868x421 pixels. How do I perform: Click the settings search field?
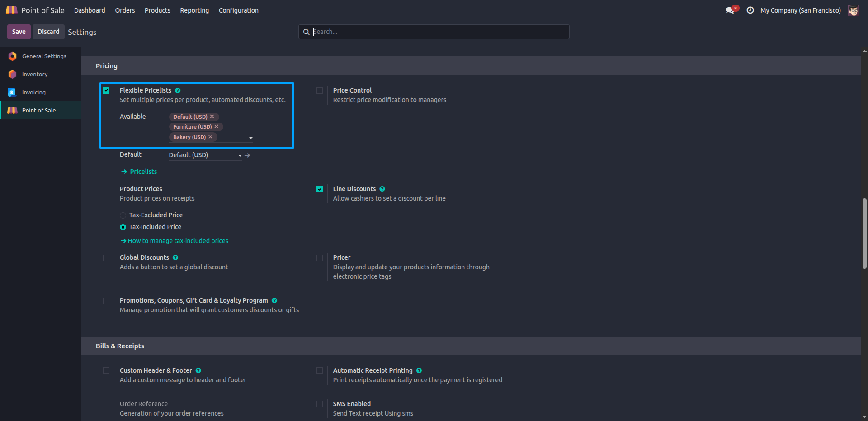click(434, 32)
